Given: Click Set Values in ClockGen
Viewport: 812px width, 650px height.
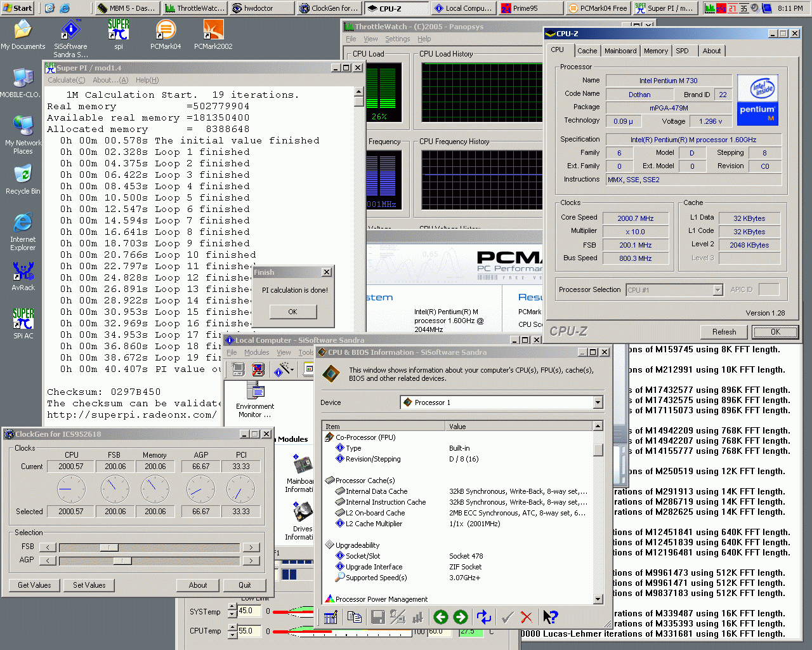Looking at the screenshot, I should 89,585.
